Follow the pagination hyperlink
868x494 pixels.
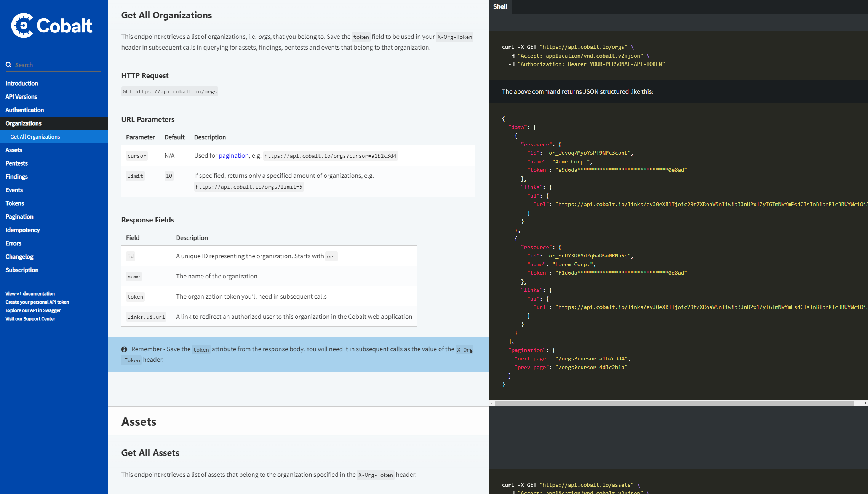tap(233, 155)
